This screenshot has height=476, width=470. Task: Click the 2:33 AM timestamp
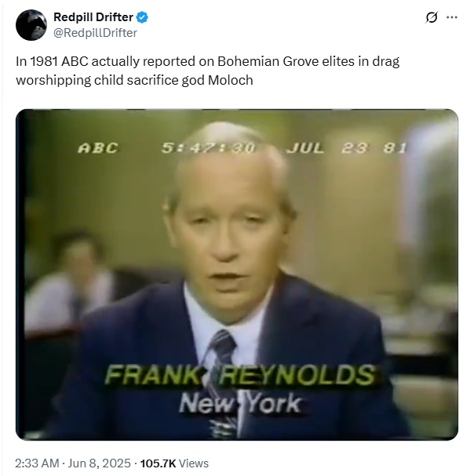37,463
